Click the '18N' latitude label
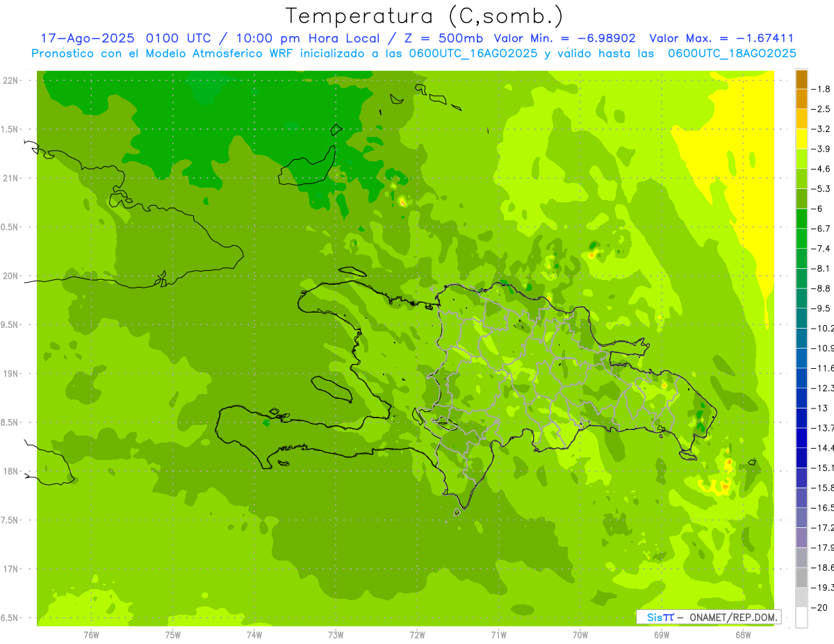 point(12,472)
